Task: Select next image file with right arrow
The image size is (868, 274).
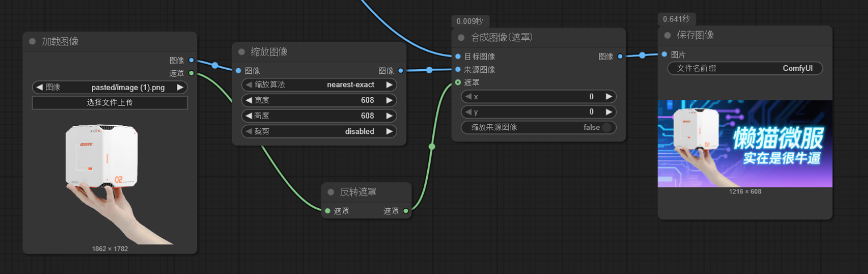Action: click(x=180, y=87)
